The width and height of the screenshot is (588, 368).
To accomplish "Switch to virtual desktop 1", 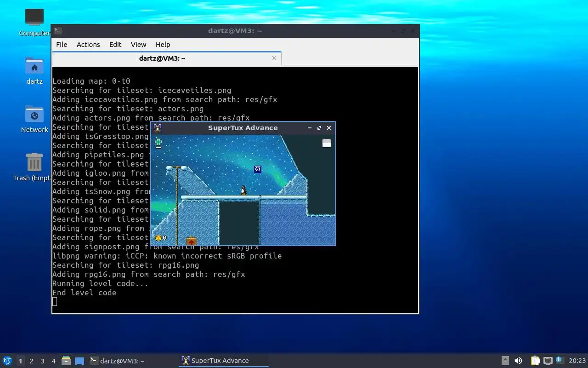I will (20, 361).
